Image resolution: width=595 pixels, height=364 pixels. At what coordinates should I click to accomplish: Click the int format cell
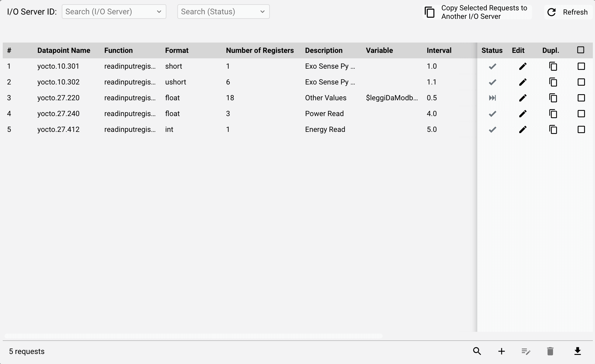[x=169, y=129]
